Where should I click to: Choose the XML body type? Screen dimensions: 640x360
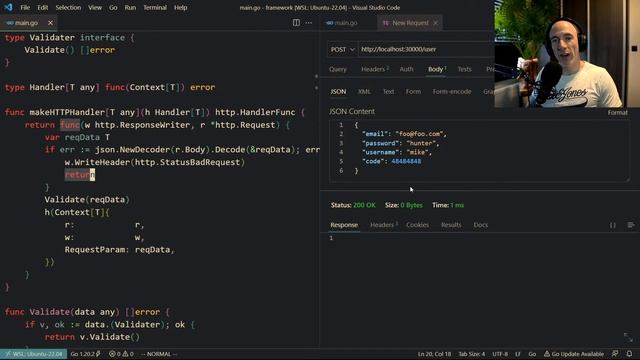(364, 92)
